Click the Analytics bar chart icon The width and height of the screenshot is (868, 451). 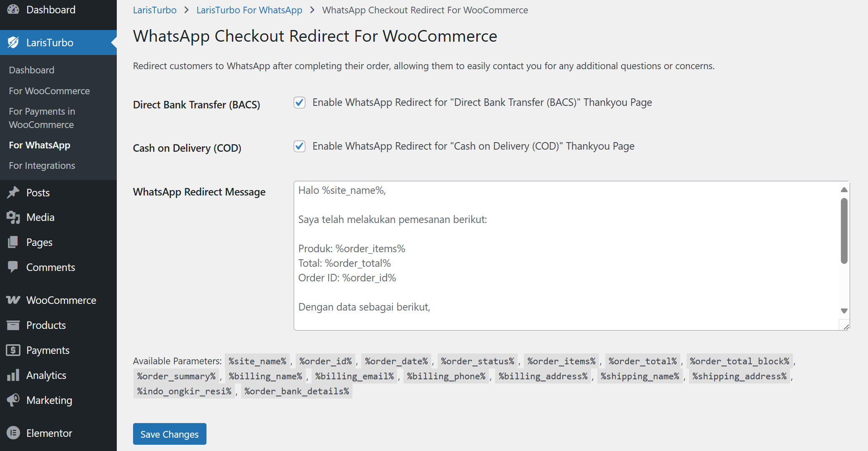point(13,375)
